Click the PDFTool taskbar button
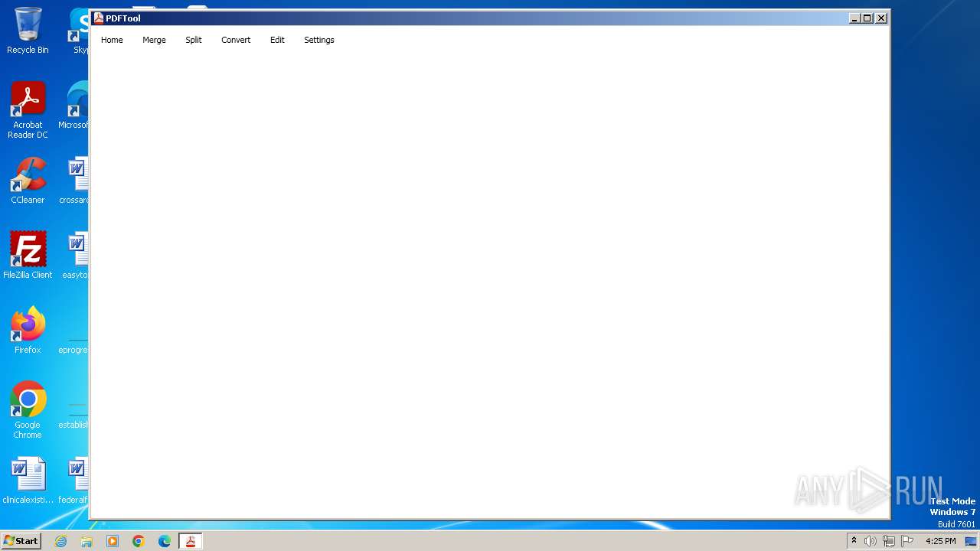 click(191, 541)
